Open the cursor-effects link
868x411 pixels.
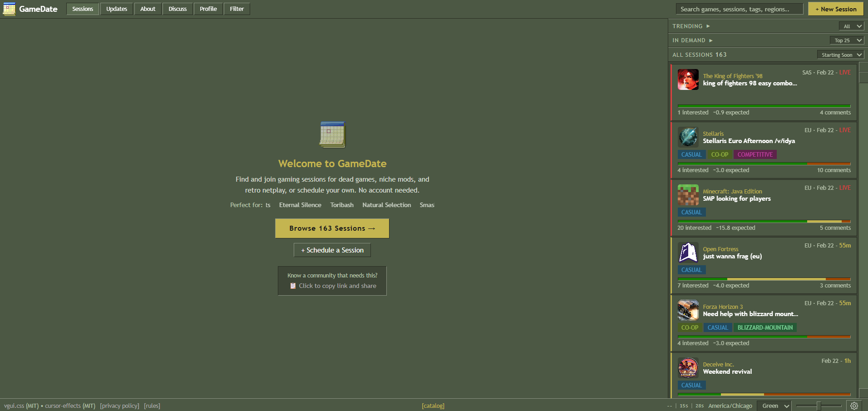tap(63, 406)
